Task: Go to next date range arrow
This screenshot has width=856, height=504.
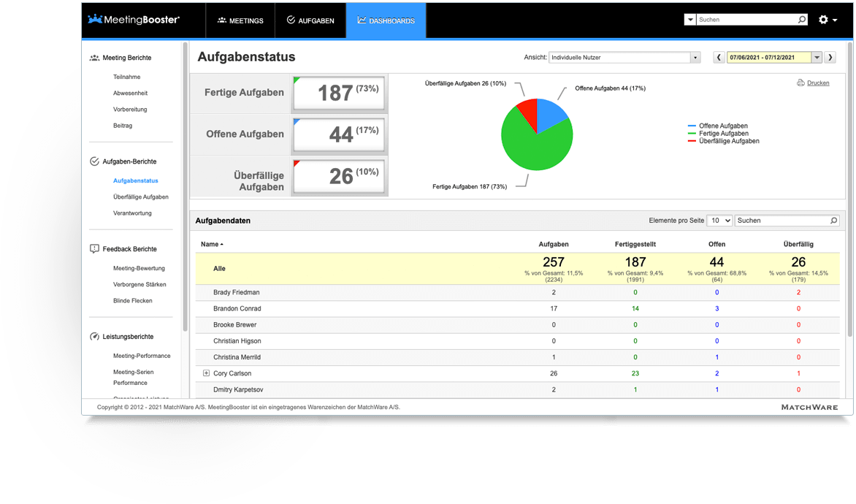Action: point(830,57)
